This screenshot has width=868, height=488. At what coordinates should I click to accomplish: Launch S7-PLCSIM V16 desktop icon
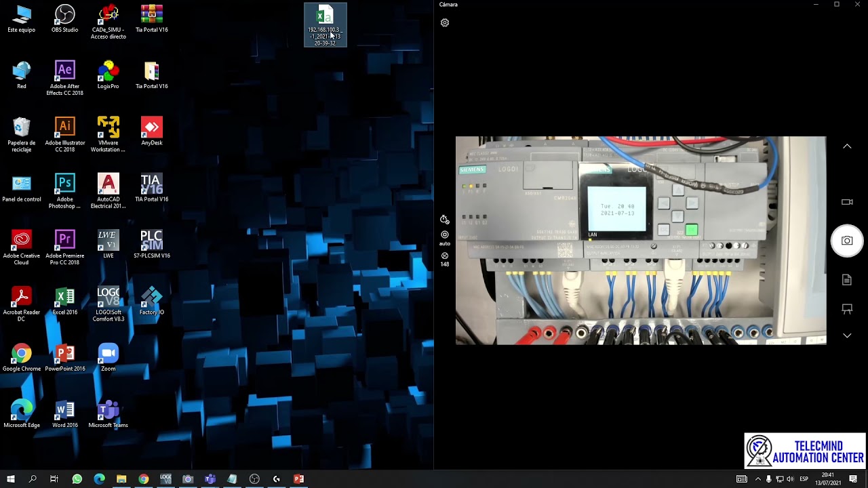(152, 245)
